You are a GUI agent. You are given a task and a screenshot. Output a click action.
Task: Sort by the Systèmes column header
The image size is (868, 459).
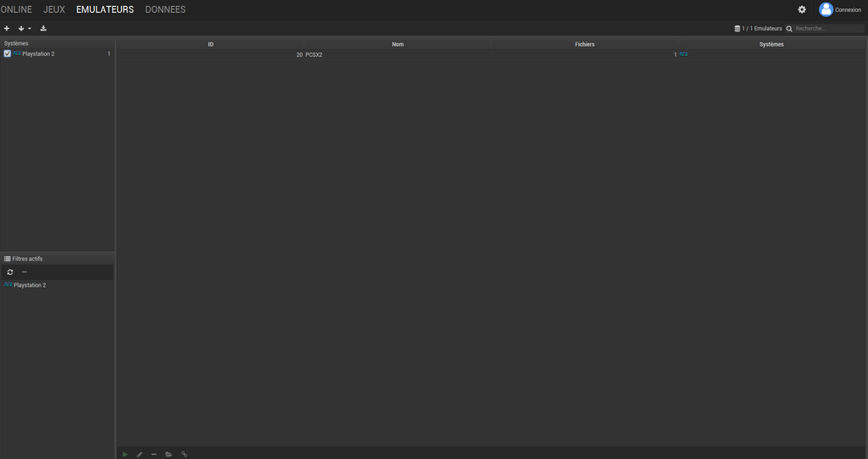coord(771,44)
